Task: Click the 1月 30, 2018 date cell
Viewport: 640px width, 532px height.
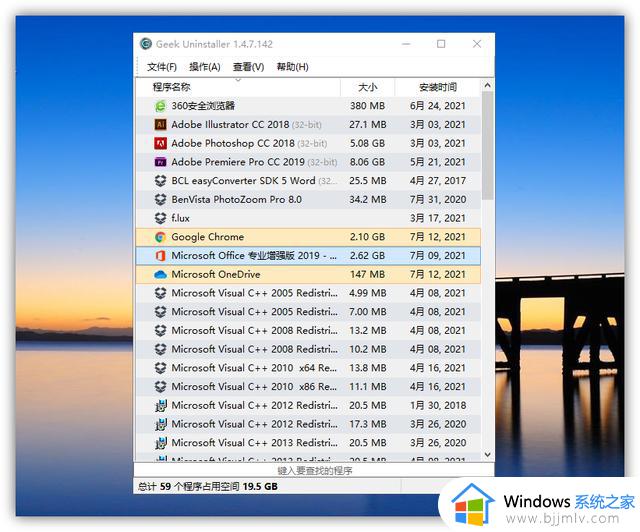Action: (x=438, y=406)
